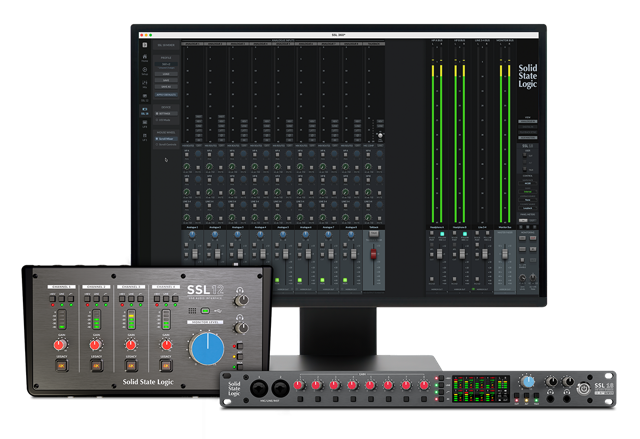Click the Analogue 1 blue pan knob

click(192, 234)
